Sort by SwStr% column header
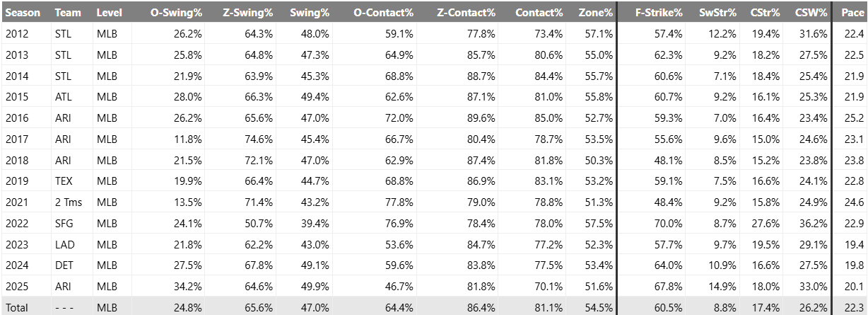Screen dimensions: 868x315 (x=717, y=13)
